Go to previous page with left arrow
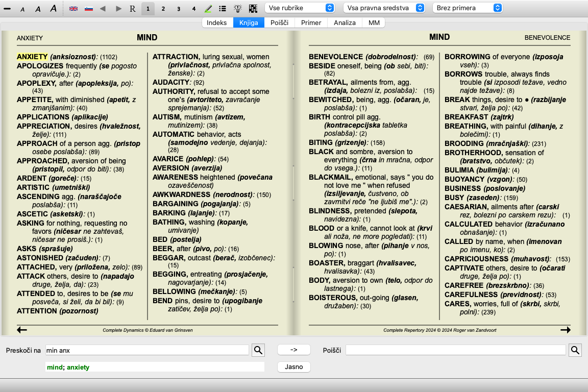The width and height of the screenshot is (588, 392). [22, 330]
